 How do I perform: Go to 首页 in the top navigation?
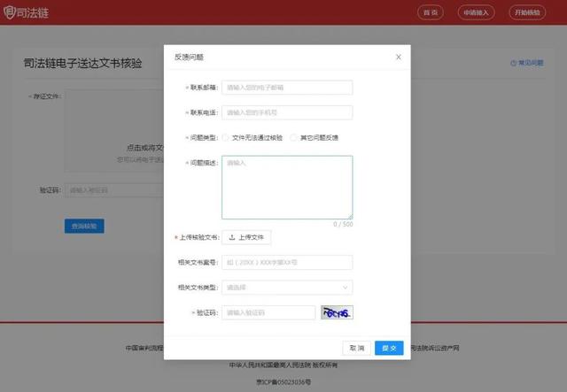(431, 12)
